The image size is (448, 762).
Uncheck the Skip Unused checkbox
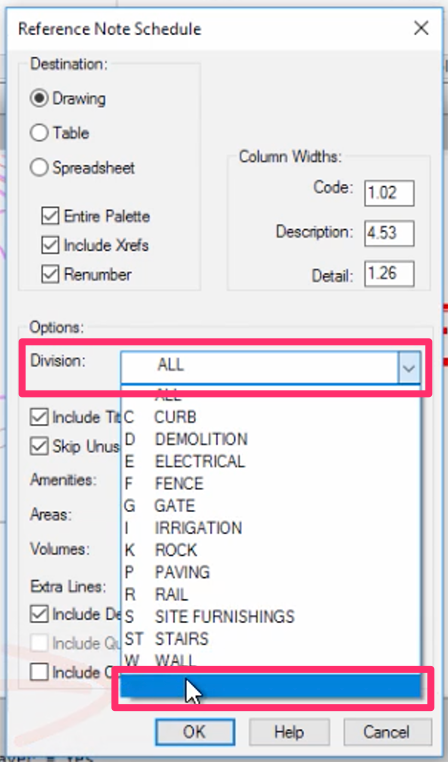point(39,446)
